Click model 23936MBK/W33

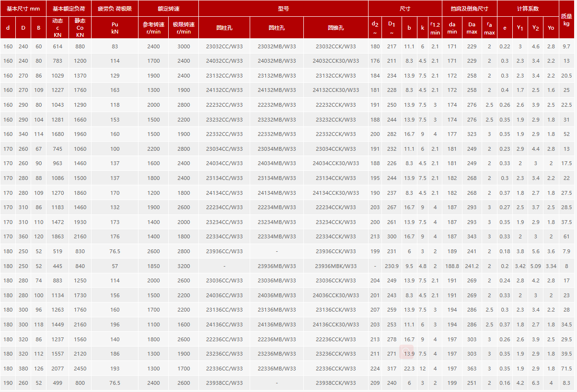coord(335,266)
